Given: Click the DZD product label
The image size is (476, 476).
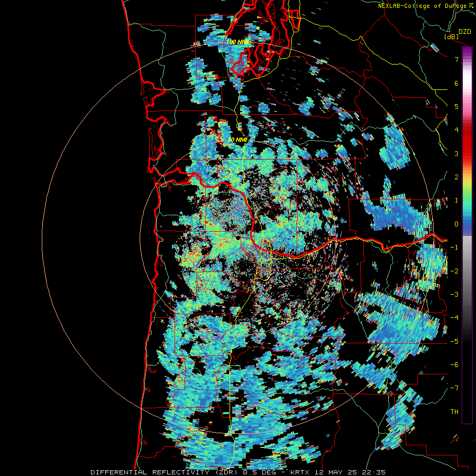Looking at the screenshot, I should 464,32.
